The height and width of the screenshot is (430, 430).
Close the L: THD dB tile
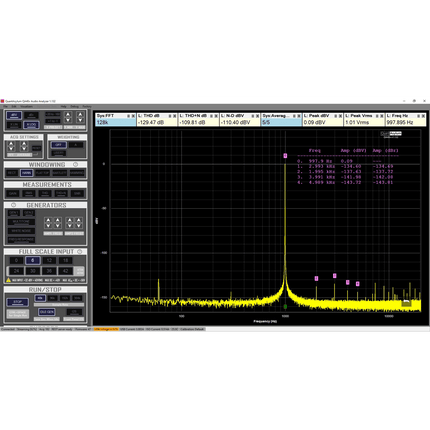[175, 116]
